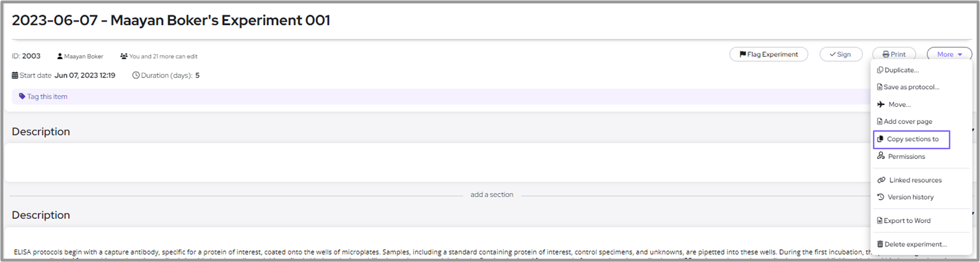
Task: Click the Move airplane icon
Action: (x=881, y=105)
